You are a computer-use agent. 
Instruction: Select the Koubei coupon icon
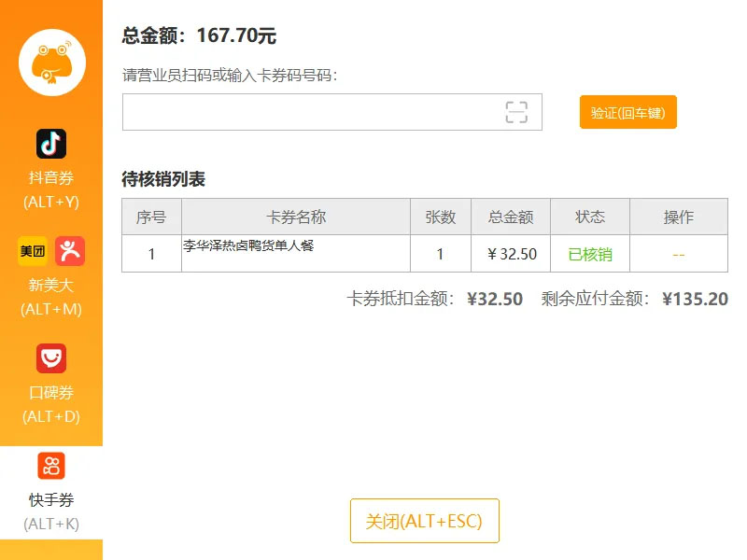pyautogui.click(x=51, y=358)
